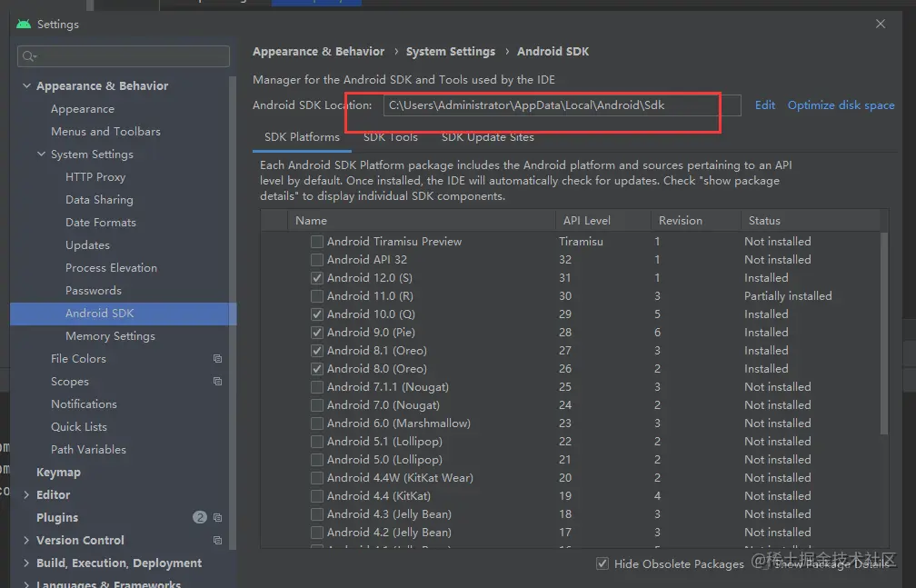This screenshot has width=916, height=588.
Task: Uncheck Android 8.1 (Oreo) checkbox
Action: tap(316, 351)
